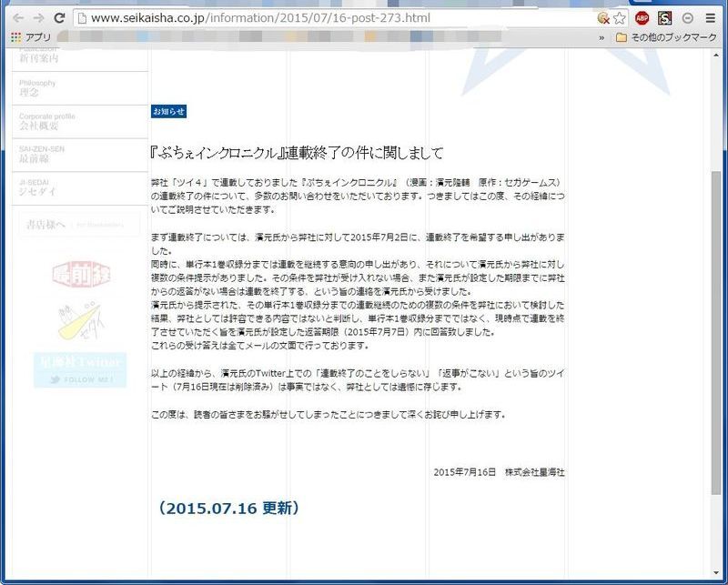Click the S extension icon in toolbar
The width and height of the screenshot is (728, 585).
click(x=665, y=18)
